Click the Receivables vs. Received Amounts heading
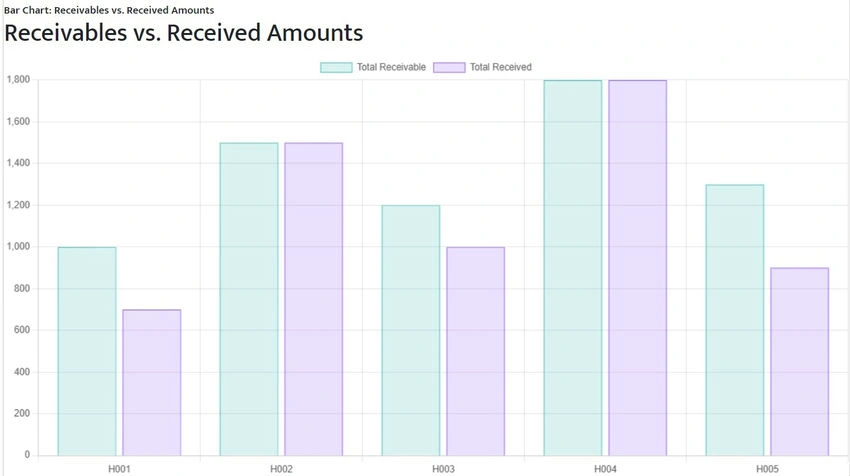Screen dimensions: 850x476 pos(184,33)
